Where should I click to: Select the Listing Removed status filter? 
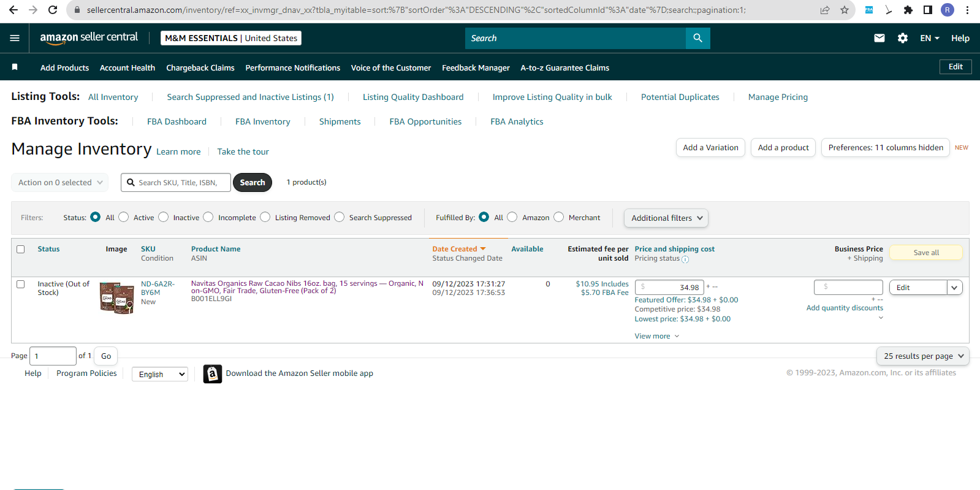click(x=265, y=217)
